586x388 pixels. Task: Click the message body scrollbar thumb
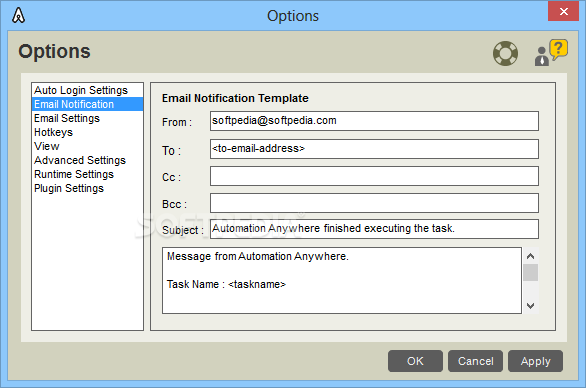[x=530, y=272]
